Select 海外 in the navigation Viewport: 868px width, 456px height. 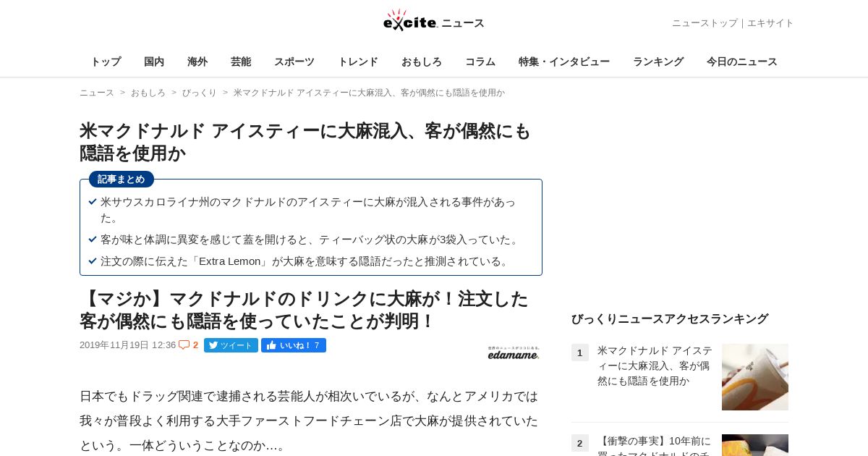pos(197,62)
